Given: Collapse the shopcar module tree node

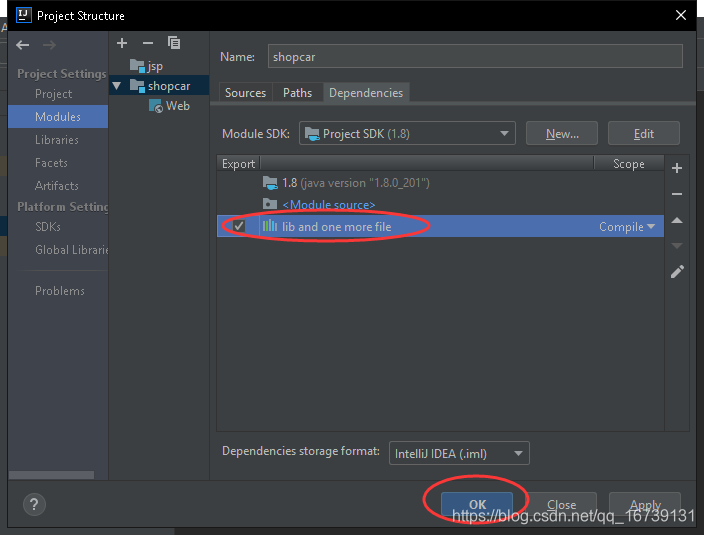Looking at the screenshot, I should coord(117,86).
